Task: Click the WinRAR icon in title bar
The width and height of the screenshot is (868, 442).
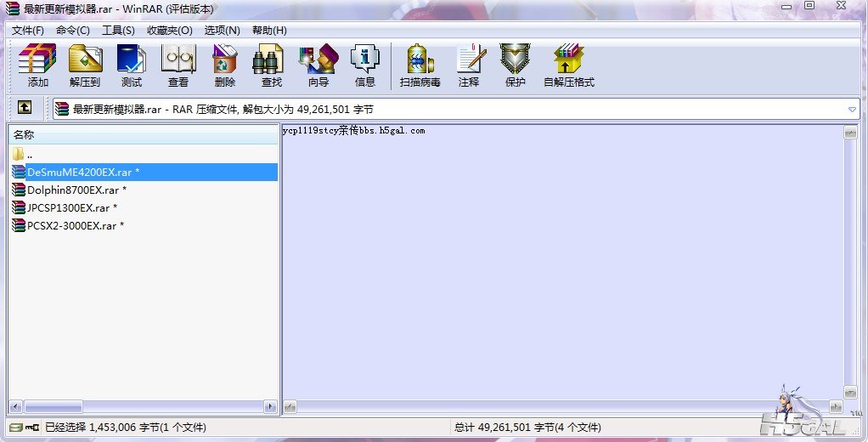Action: 12,8
